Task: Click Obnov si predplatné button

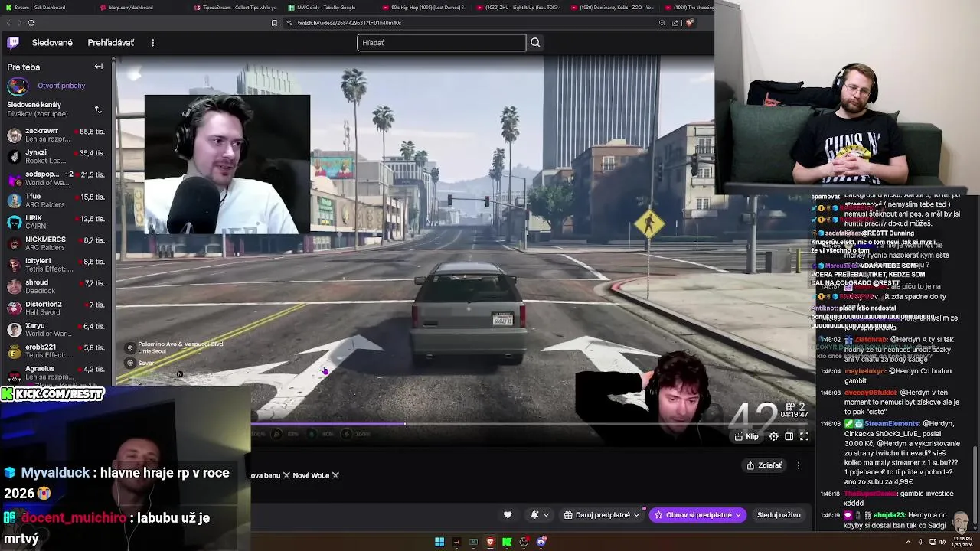Action: pyautogui.click(x=697, y=515)
